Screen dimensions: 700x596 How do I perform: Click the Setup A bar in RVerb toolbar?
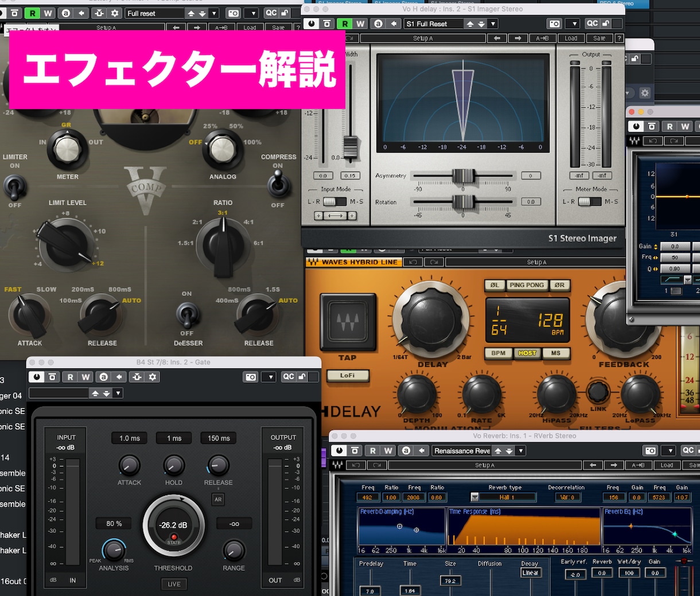click(x=484, y=465)
